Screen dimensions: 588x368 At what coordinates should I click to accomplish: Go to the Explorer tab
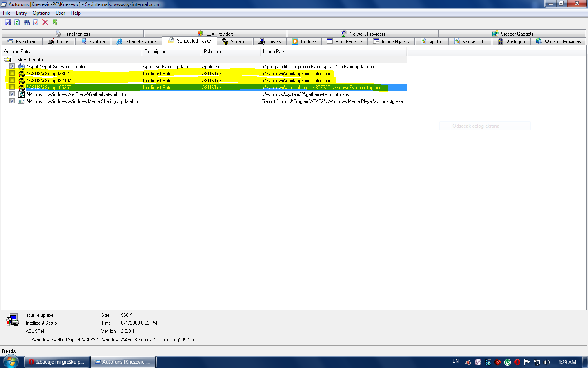coord(93,41)
